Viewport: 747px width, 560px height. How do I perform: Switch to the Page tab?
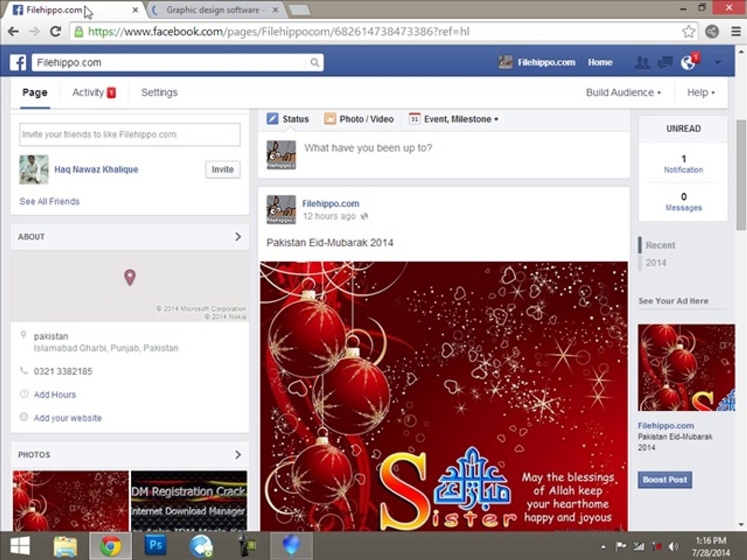[x=35, y=92]
